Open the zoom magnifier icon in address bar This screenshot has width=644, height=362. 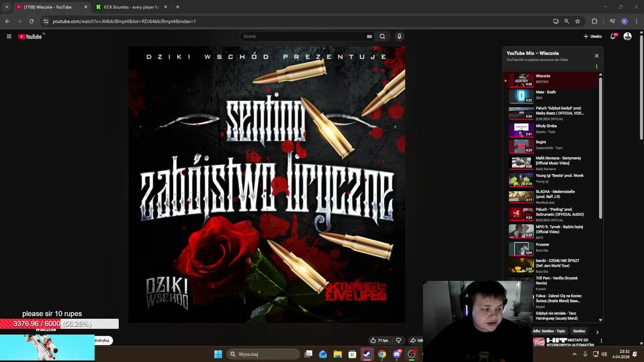tap(567, 21)
